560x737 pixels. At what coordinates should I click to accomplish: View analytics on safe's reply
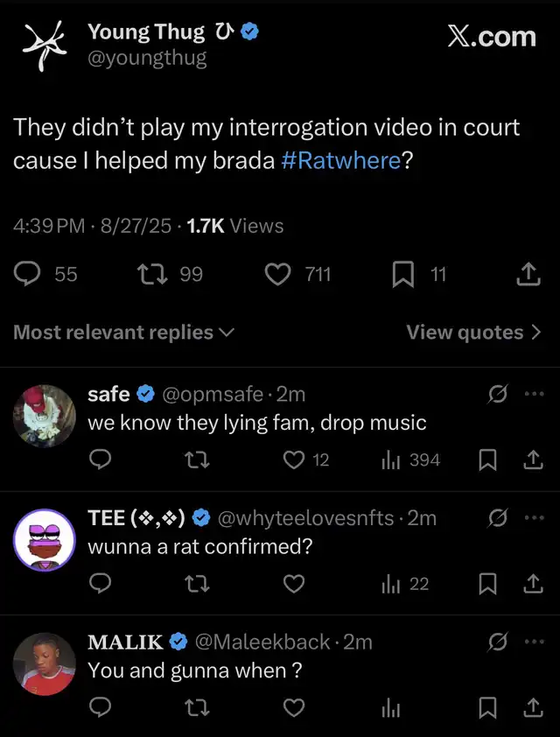391,460
